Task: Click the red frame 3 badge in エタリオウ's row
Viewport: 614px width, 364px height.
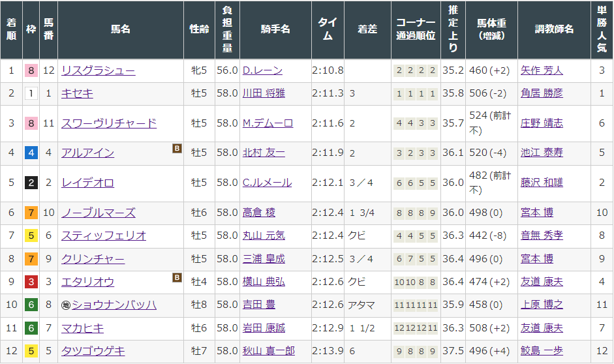Action: 31,282
